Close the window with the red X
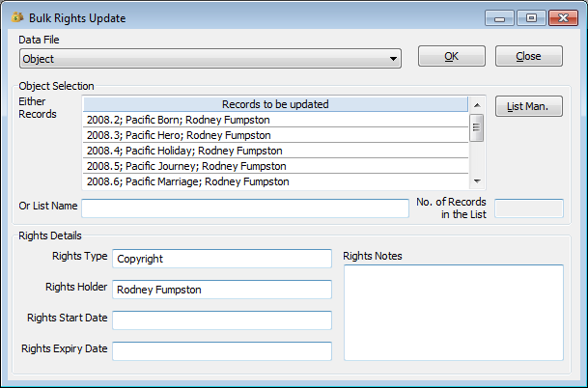Screen dimensions: 588x388 [x=563, y=18]
